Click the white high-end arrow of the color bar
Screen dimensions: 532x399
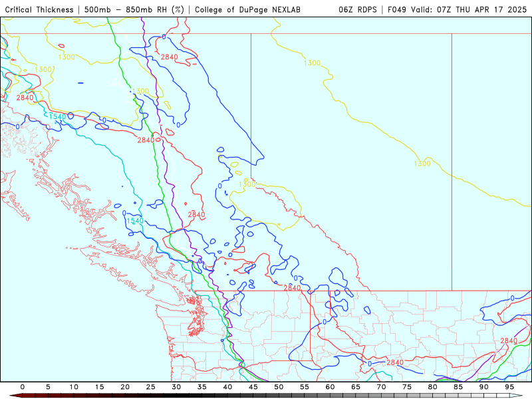pos(517,396)
